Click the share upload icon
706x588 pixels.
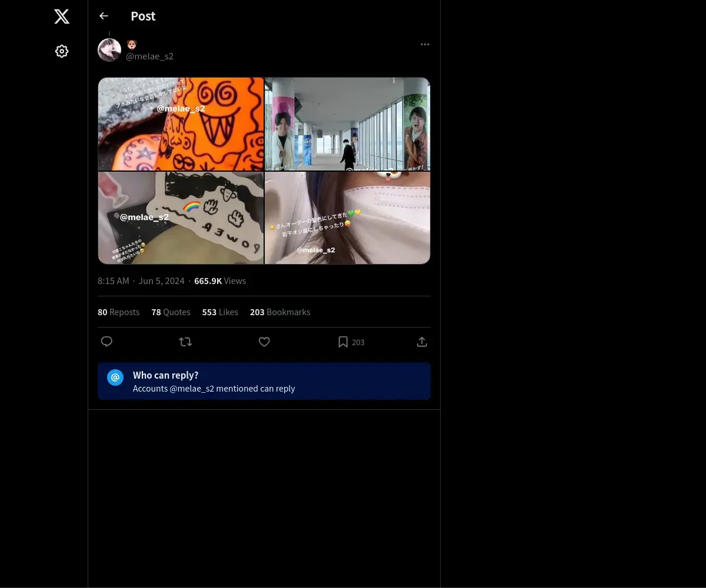(422, 342)
